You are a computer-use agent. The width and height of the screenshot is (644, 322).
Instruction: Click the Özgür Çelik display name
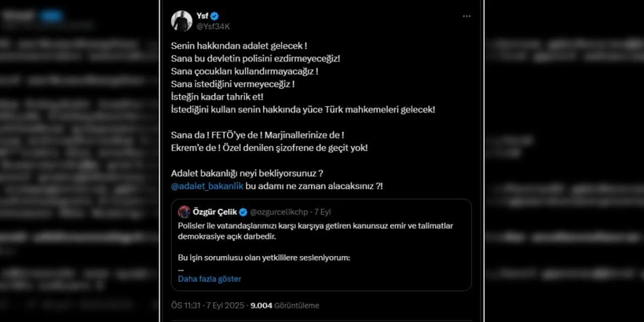click(x=214, y=212)
